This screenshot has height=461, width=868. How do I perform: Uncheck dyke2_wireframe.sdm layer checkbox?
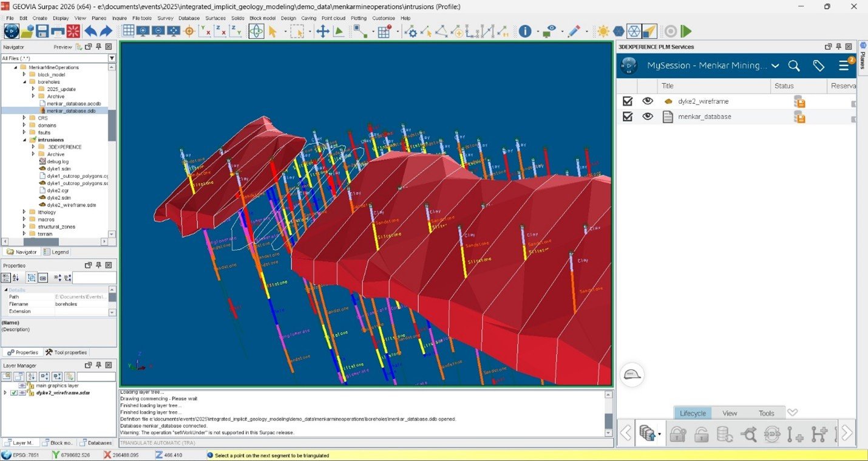(x=14, y=393)
